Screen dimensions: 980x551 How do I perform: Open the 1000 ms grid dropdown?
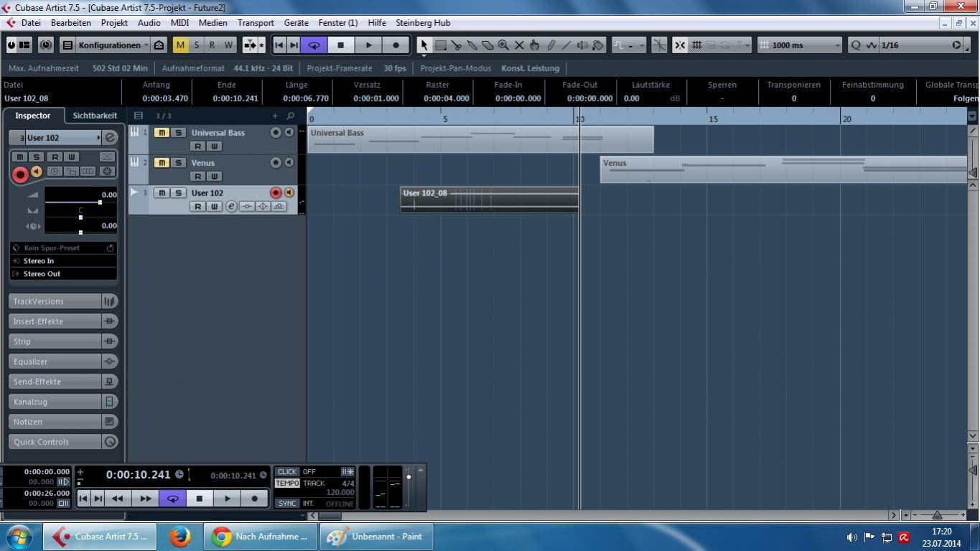point(801,45)
